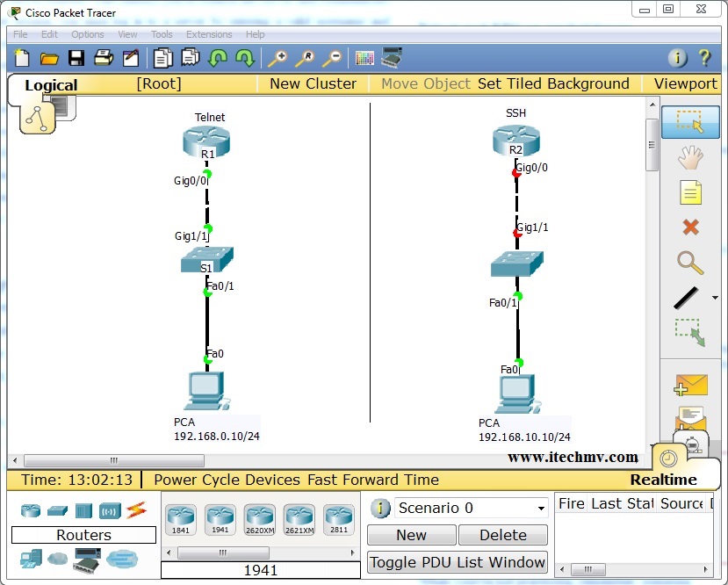
Task: Open file using the folder icon
Action: (49, 59)
